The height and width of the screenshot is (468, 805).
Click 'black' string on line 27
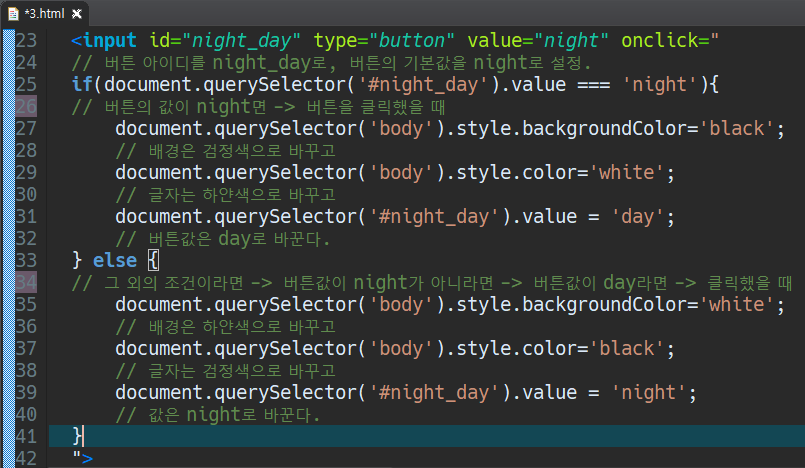click(x=736, y=128)
